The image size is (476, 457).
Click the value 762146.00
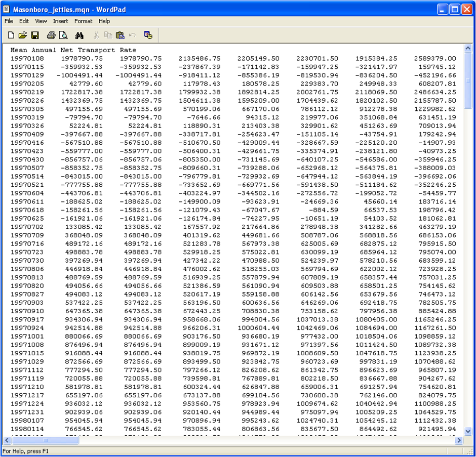click(x=378, y=395)
